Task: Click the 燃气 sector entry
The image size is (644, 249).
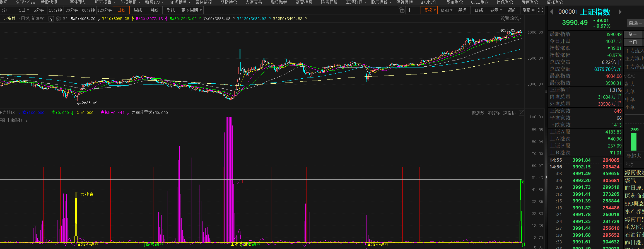Action: click(630, 180)
